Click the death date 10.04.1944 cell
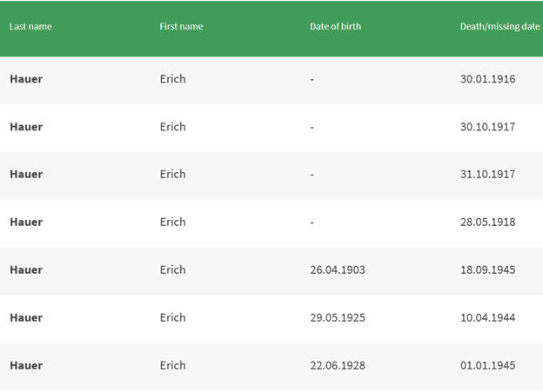 tap(488, 317)
